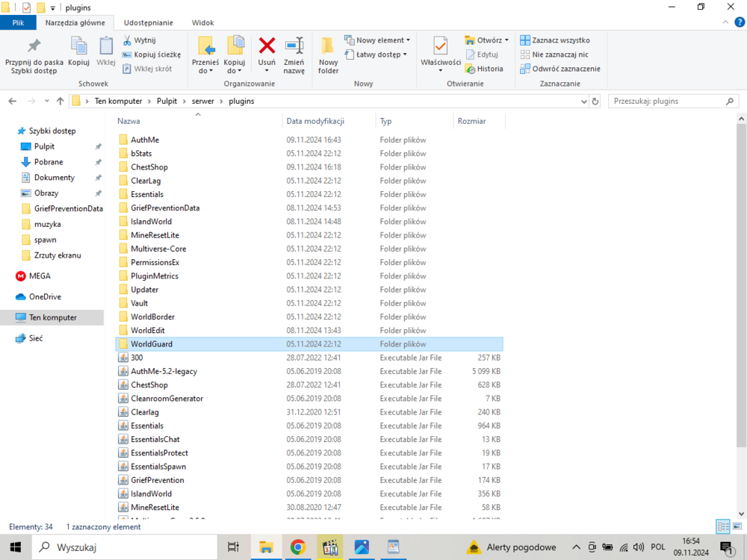Open Alerty pogodowe weather widget

pyautogui.click(x=511, y=547)
